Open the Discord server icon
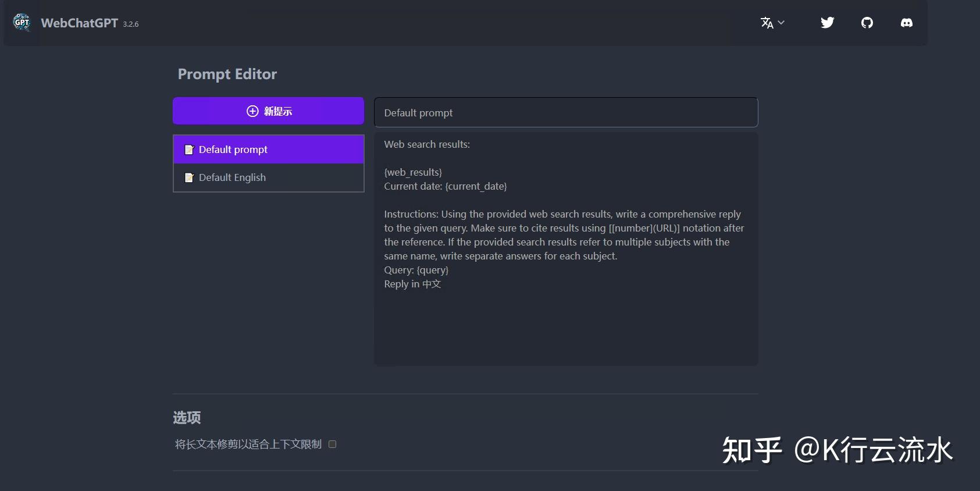This screenshot has width=980, height=491. (x=906, y=23)
